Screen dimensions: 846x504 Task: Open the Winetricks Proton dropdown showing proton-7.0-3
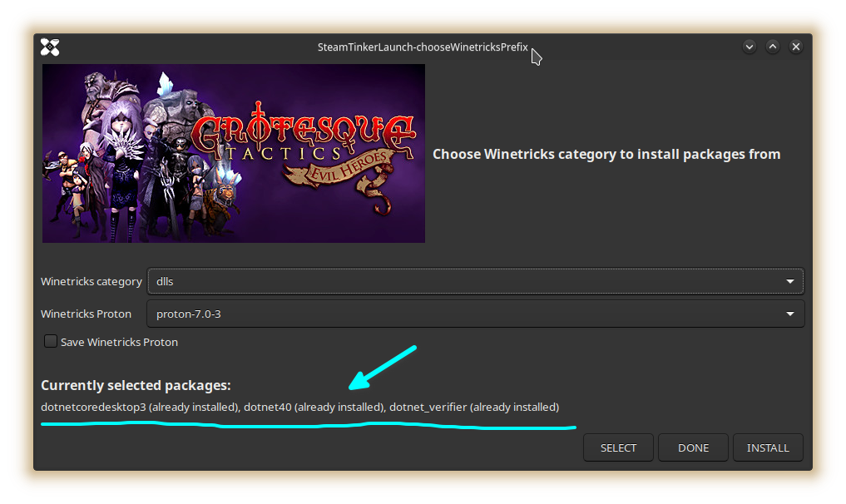tap(475, 314)
